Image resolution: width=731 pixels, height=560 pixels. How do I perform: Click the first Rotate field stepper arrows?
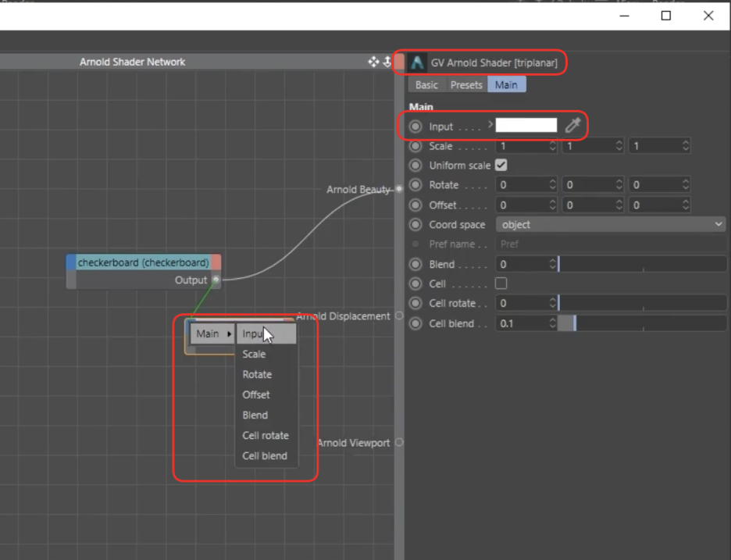pos(552,185)
